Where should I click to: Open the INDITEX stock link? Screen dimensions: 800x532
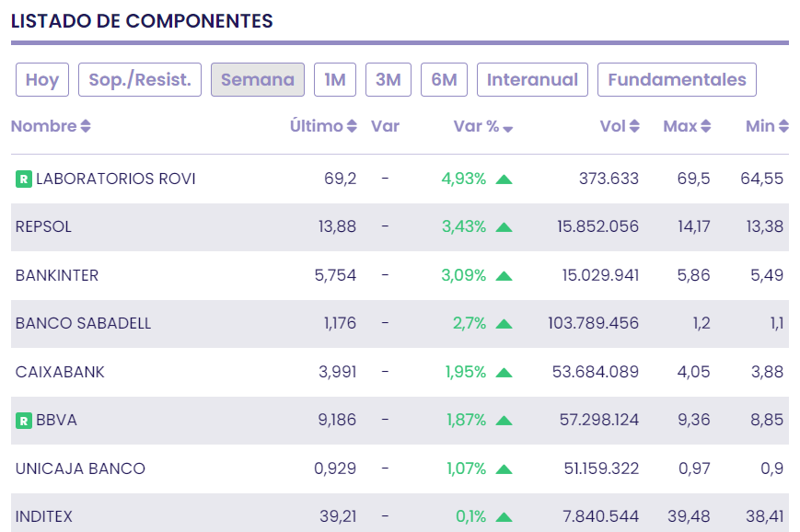[44, 517]
